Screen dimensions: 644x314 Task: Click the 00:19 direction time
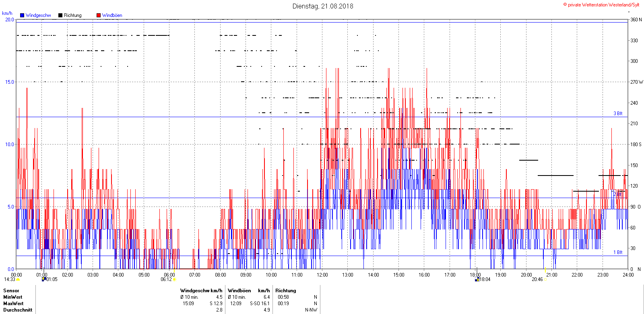pos(283,304)
